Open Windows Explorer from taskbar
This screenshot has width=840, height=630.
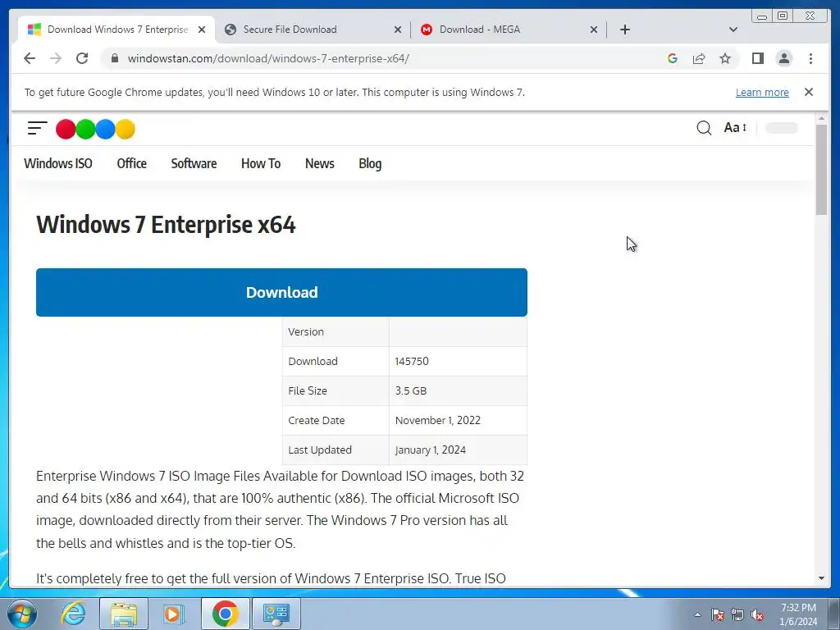click(123, 614)
